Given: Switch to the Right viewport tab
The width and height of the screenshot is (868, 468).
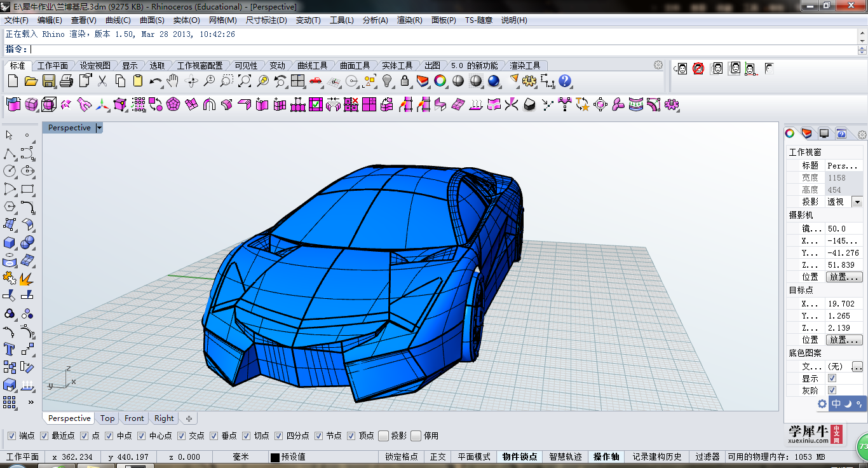Looking at the screenshot, I should (x=164, y=418).
